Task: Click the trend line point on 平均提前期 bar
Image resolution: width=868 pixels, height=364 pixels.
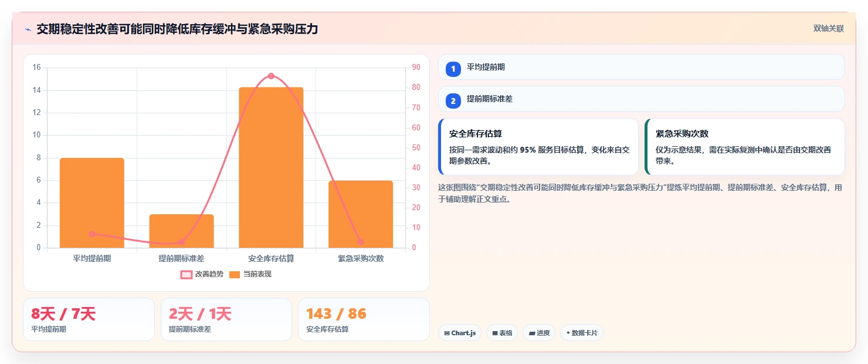Action: pos(92,234)
